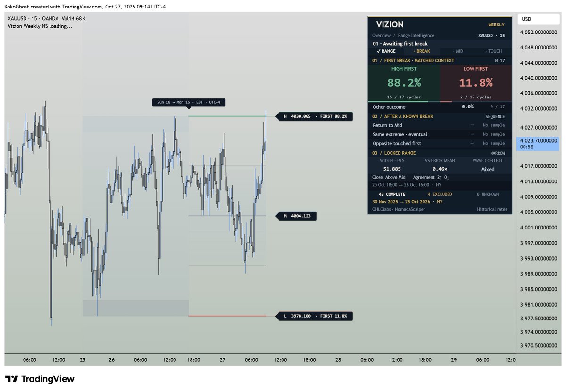
Task: Click date 28 on the time axis
Action: tap(338, 360)
